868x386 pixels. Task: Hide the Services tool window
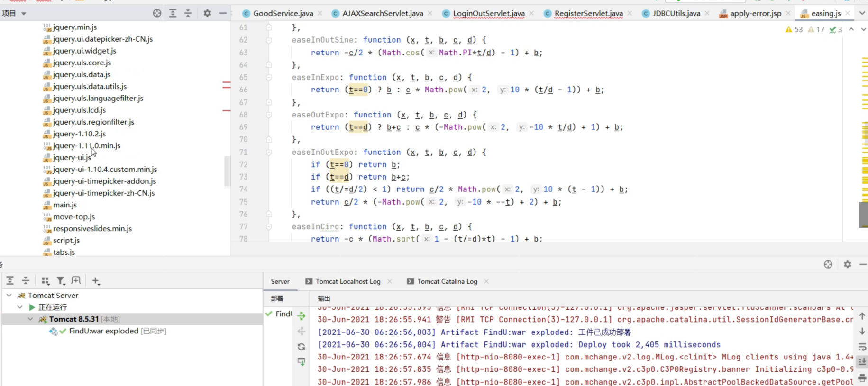point(863,264)
